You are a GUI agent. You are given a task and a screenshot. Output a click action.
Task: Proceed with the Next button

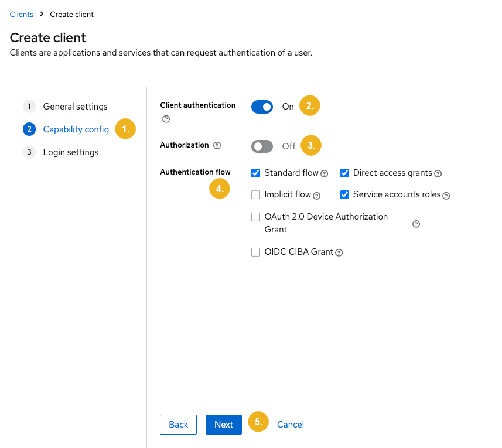pyautogui.click(x=223, y=425)
